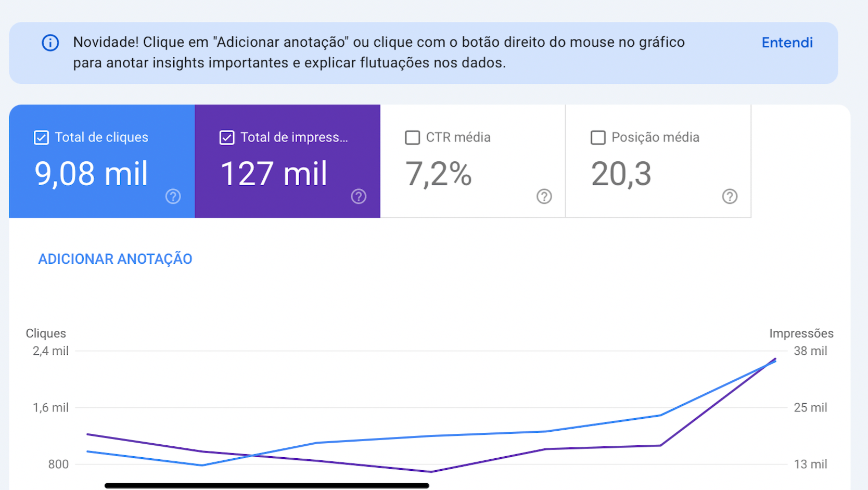The height and width of the screenshot is (490, 868).
Task: Uncheck the Total de impressões checkbox
Action: coord(227,137)
